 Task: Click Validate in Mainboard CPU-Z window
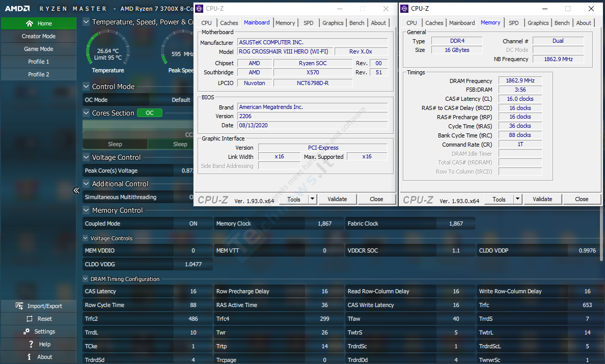[337, 199]
